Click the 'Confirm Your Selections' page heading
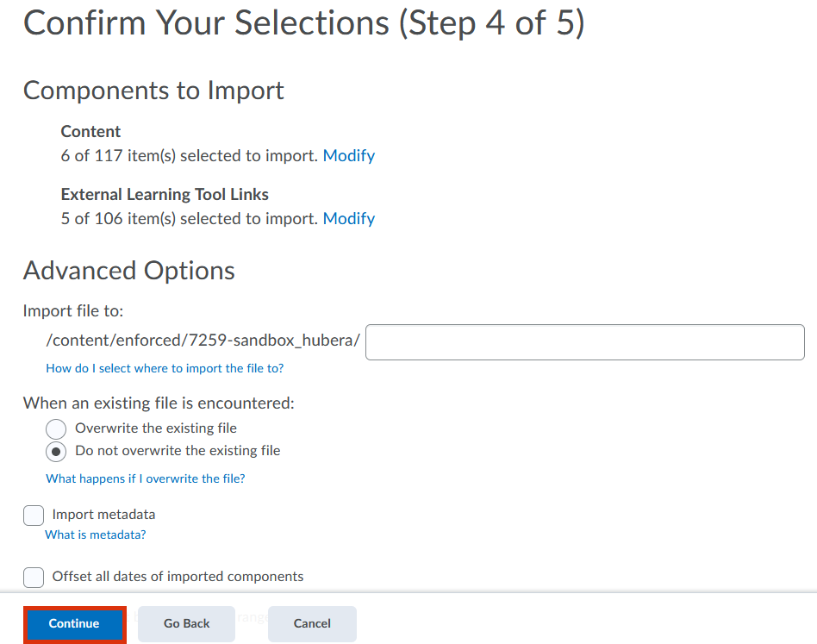The height and width of the screenshot is (644, 817). point(303,22)
